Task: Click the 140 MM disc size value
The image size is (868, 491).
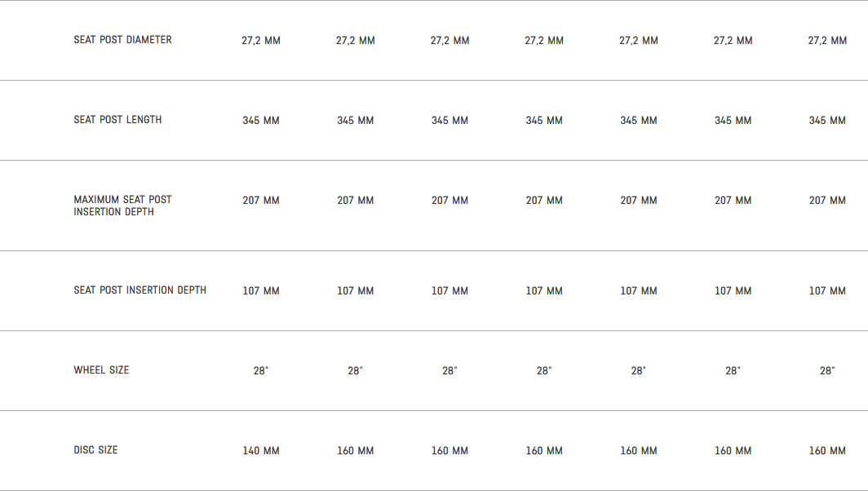Action: pos(261,451)
